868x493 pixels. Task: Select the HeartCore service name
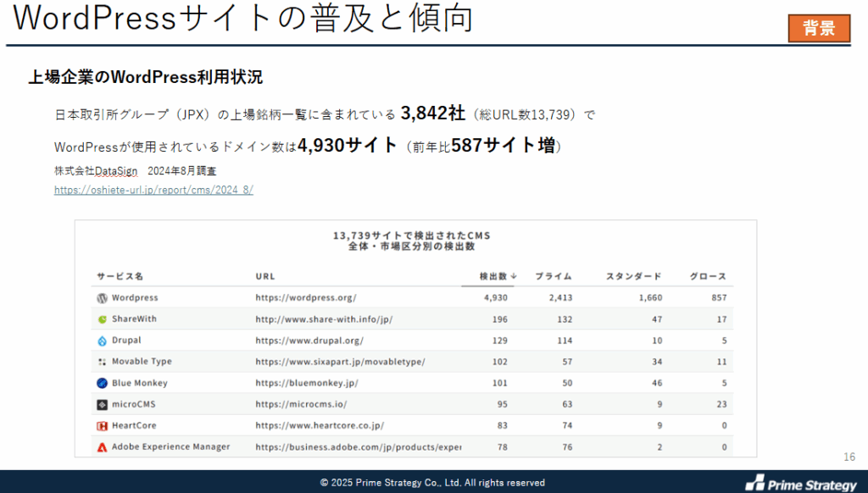click(x=134, y=425)
